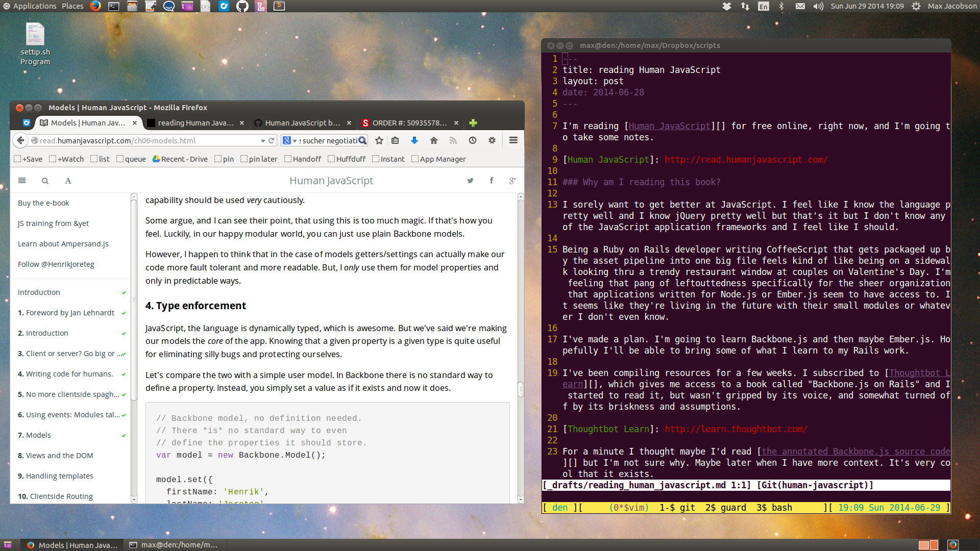Open the URL bar history dropdown
This screenshot has height=551, width=980.
263,141
